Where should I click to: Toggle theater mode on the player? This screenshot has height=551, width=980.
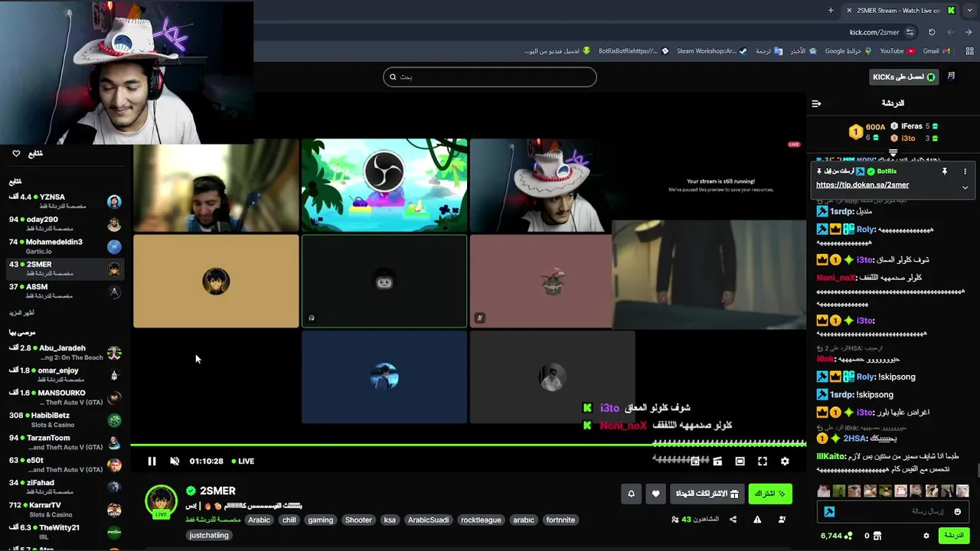[x=740, y=461]
